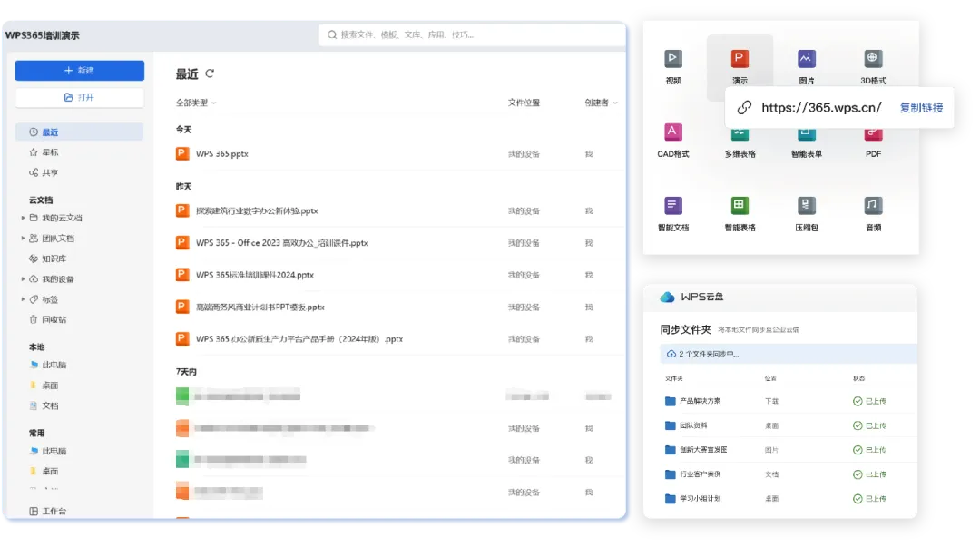This screenshot has width=980, height=547.
Task: Click the green checkmark status for 产品解决方案
Action: click(857, 401)
